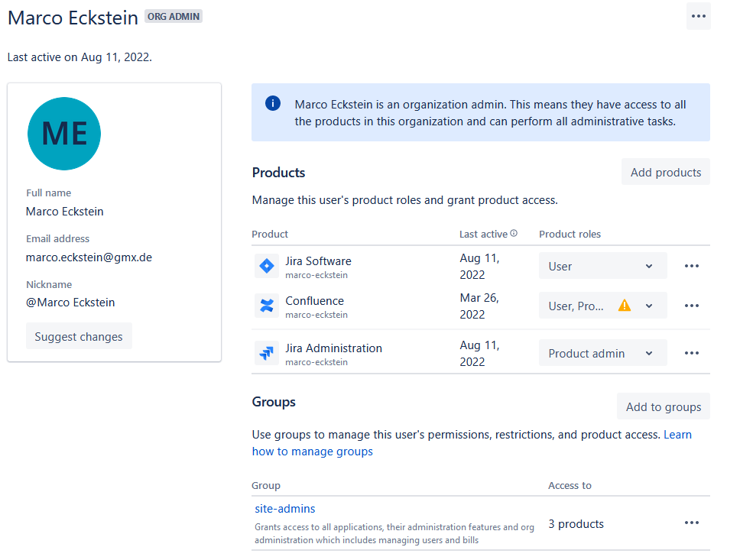Viewport: 740px width, 560px height.
Task: Open the Jira Administration roles dropdown
Action: [x=602, y=352]
